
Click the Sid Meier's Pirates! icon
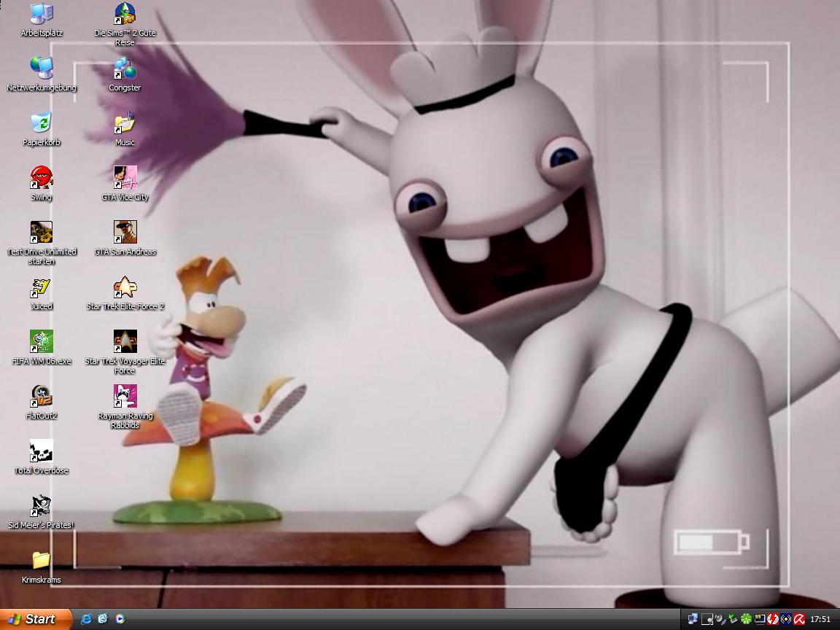point(41,506)
